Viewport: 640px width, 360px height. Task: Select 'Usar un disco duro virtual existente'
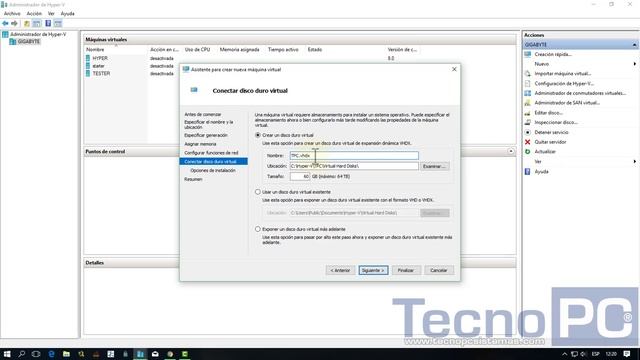[258, 192]
